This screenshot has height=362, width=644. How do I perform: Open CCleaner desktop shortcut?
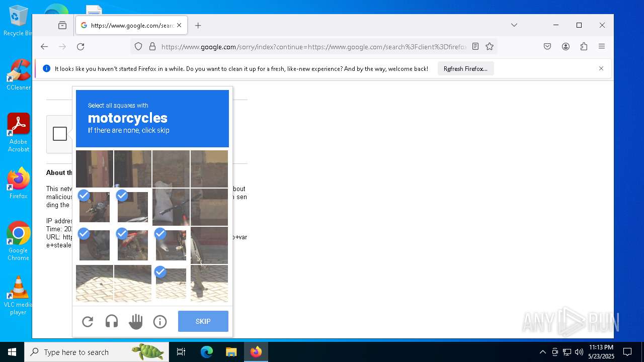pyautogui.click(x=18, y=75)
